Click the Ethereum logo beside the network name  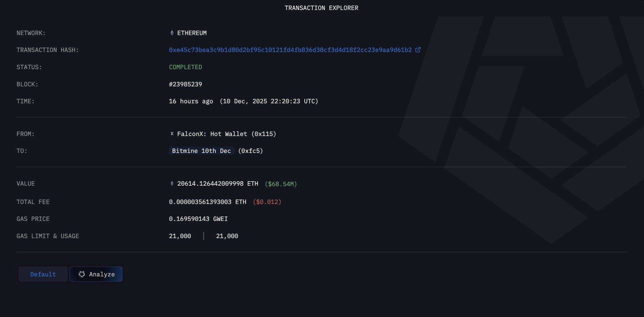click(x=172, y=33)
